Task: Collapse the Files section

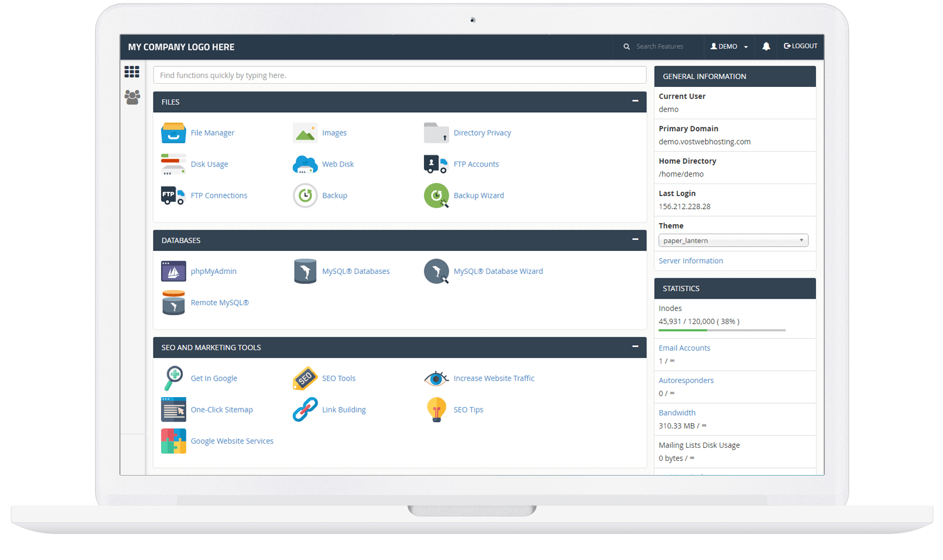Action: click(635, 101)
